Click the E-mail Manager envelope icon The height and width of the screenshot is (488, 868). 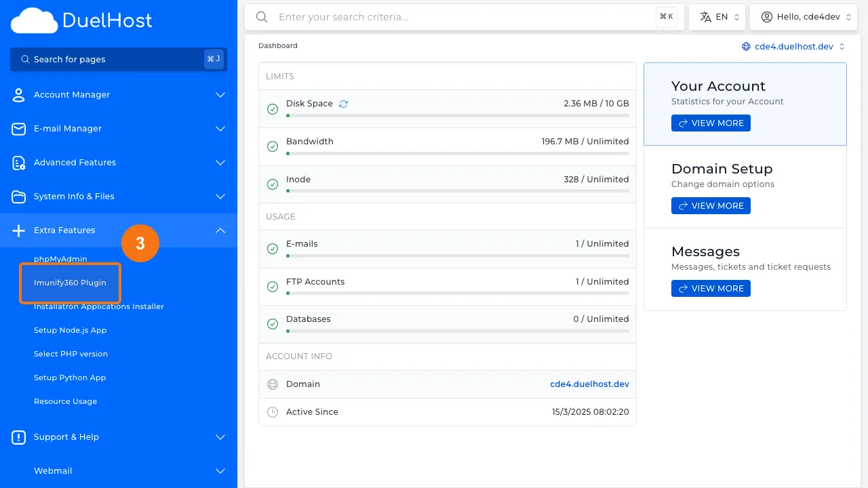(x=19, y=129)
